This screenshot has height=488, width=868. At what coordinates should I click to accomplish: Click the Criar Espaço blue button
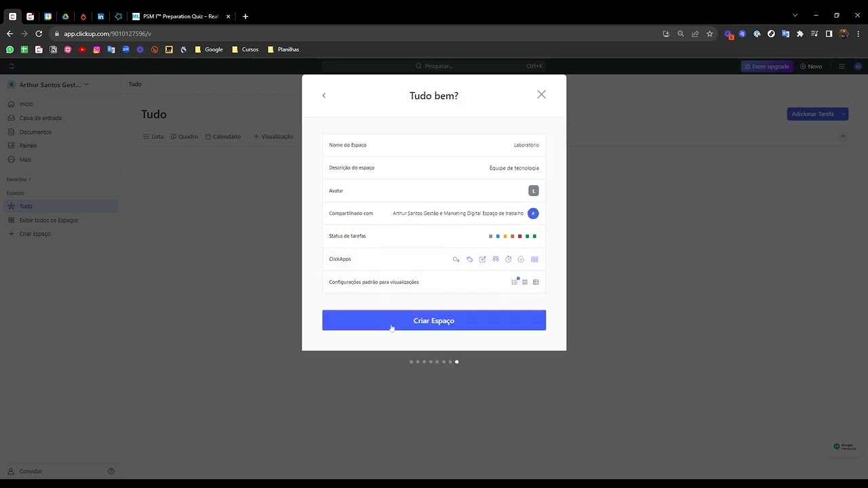[434, 321]
